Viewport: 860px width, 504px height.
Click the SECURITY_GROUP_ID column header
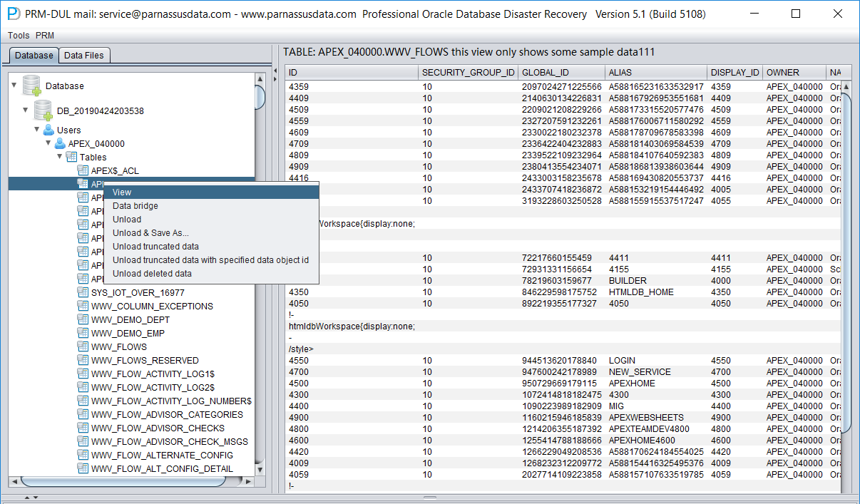468,73
